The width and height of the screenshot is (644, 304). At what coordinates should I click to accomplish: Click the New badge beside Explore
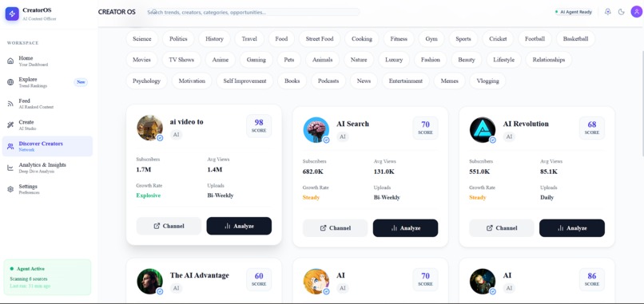coord(81,82)
